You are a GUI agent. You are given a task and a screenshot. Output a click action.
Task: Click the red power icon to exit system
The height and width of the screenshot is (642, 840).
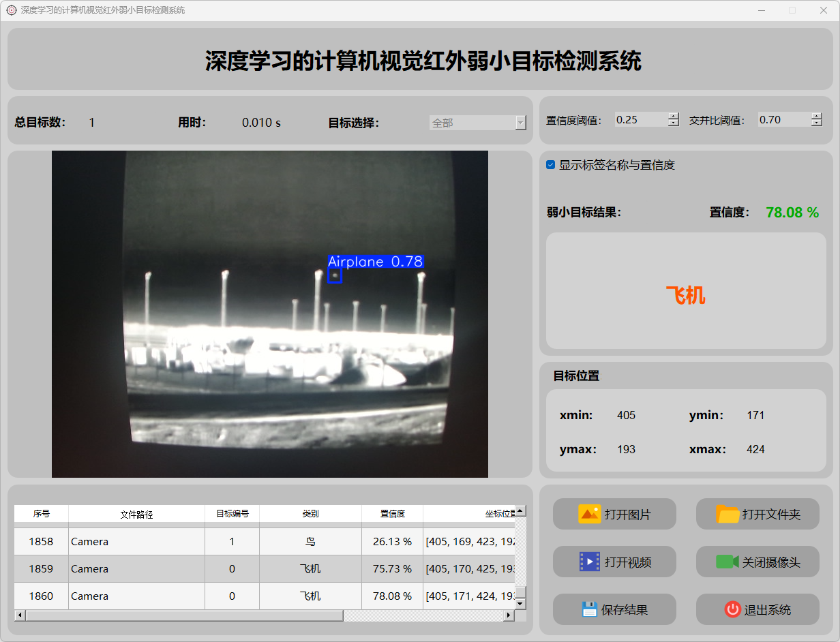[732, 609]
